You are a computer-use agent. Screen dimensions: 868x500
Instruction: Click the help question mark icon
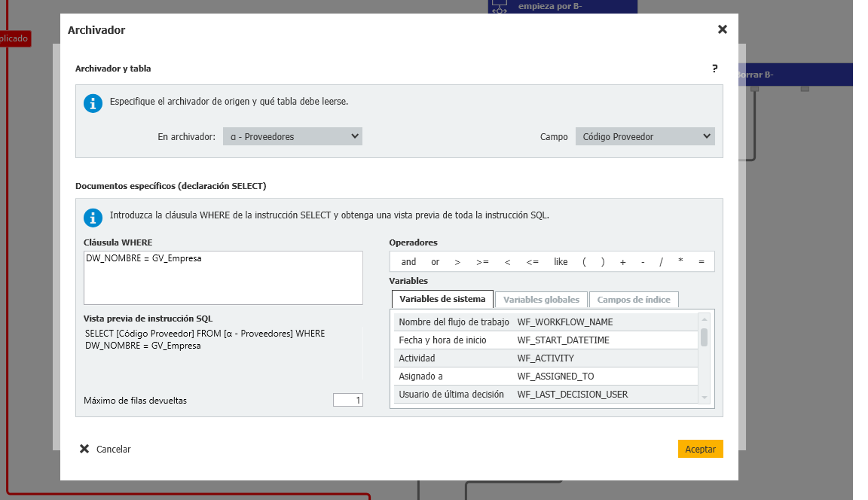(714, 69)
